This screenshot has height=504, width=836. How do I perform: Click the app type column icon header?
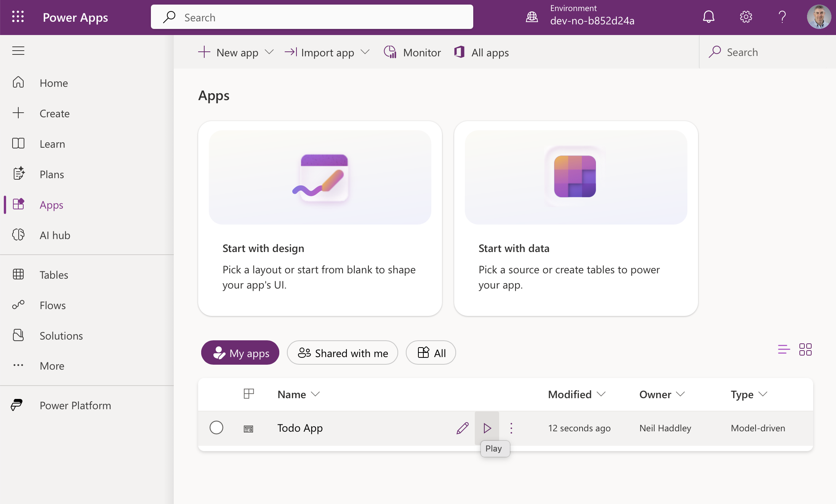(x=248, y=394)
